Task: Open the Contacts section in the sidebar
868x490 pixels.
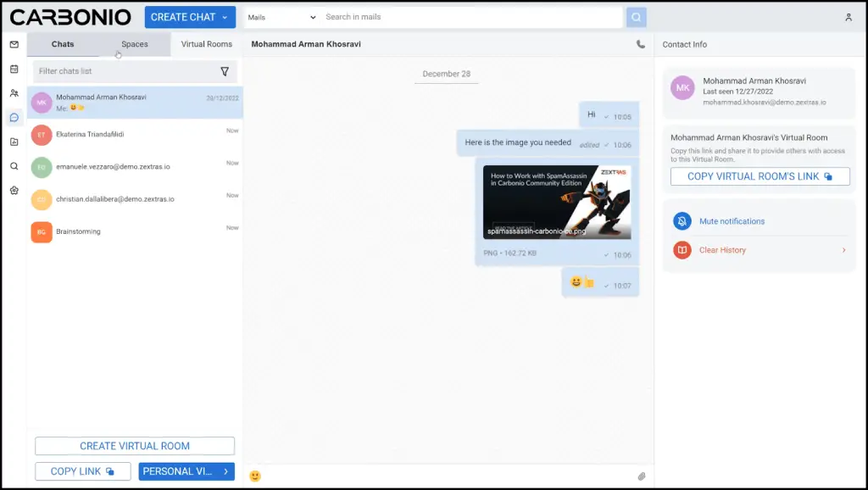Action: 14,93
